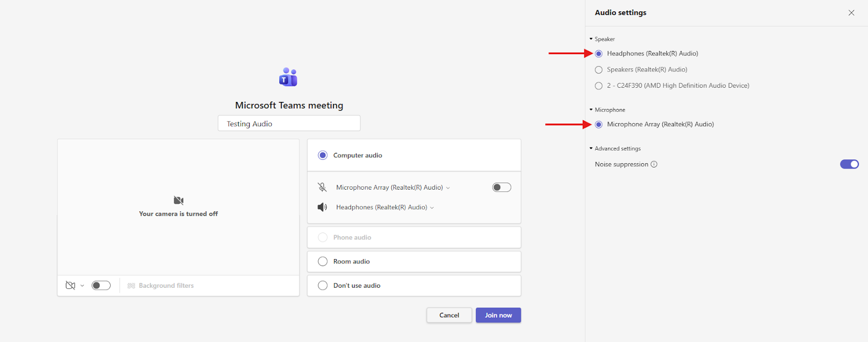Click the Background filters icon

131,286
